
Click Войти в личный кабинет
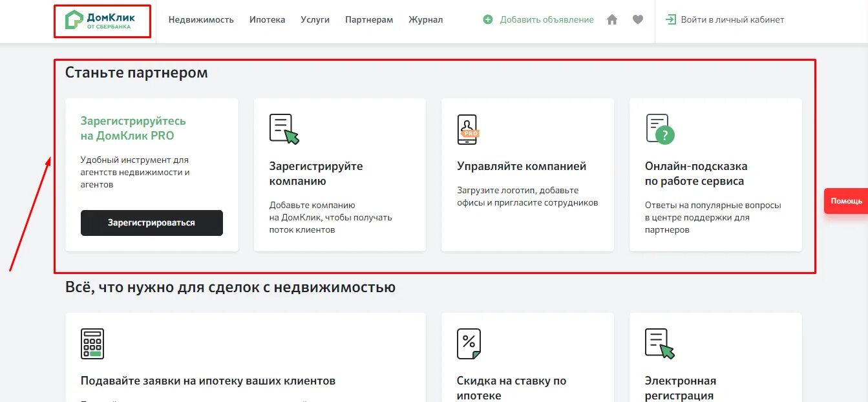[732, 20]
